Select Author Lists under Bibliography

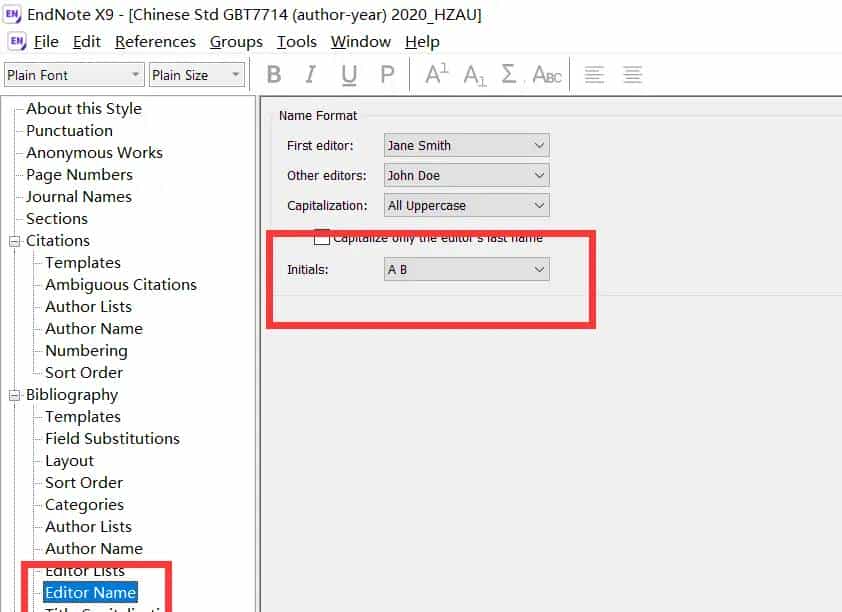(88, 527)
